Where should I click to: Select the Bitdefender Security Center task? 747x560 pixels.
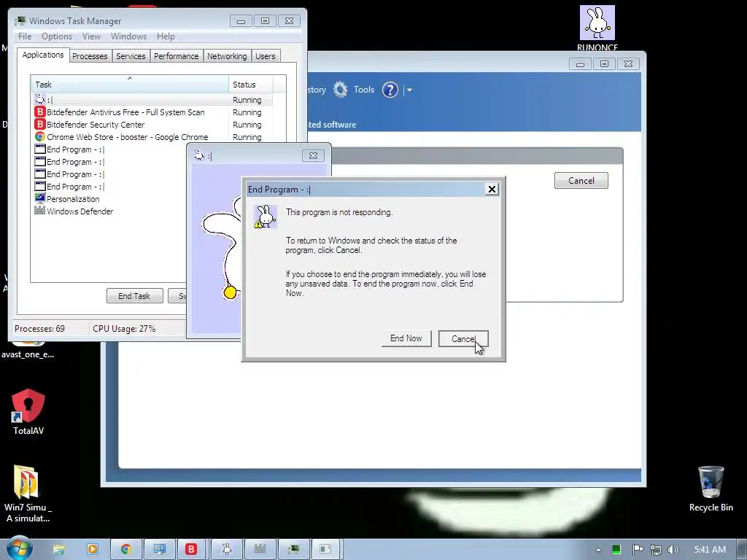(152, 125)
